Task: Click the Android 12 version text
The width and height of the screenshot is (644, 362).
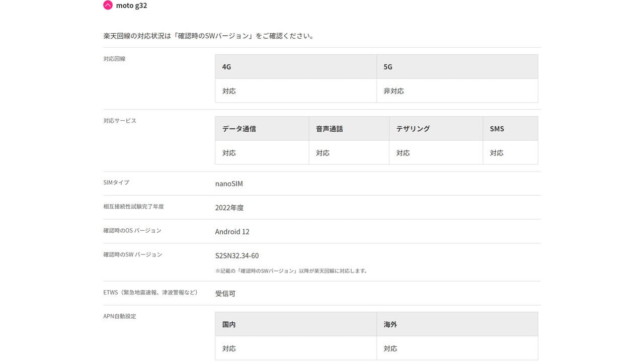Action: pos(232,231)
